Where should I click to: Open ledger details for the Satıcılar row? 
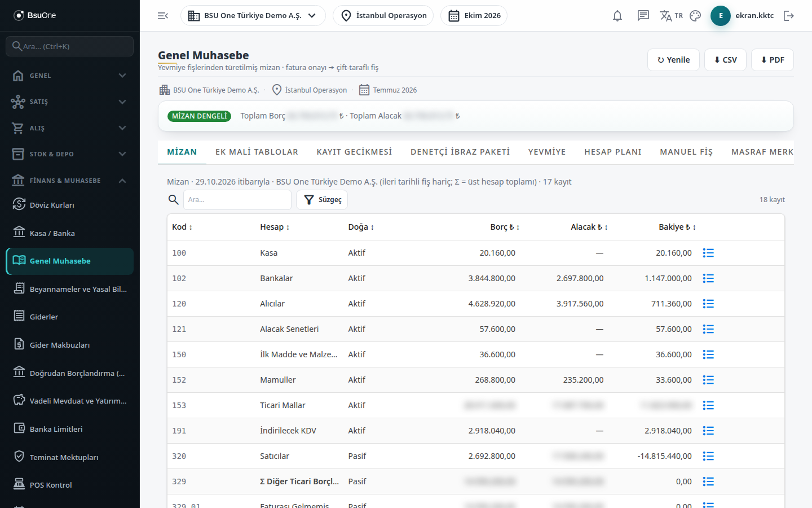[708, 456]
